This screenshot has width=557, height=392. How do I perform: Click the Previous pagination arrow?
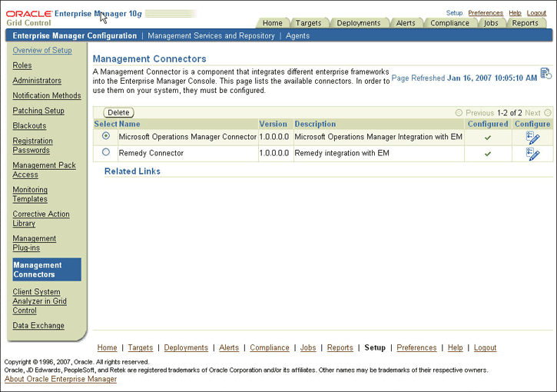tap(459, 113)
